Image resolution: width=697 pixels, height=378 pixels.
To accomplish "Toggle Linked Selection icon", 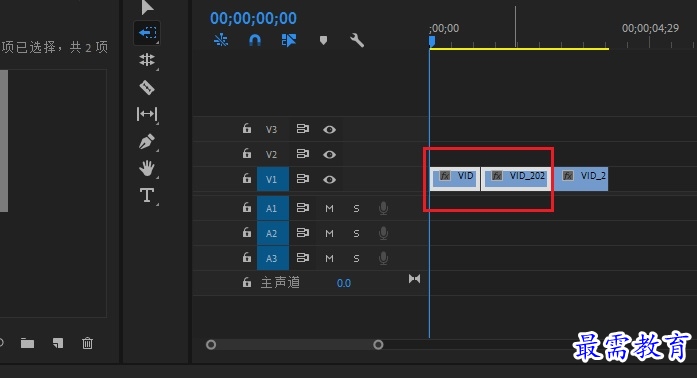I will point(289,40).
